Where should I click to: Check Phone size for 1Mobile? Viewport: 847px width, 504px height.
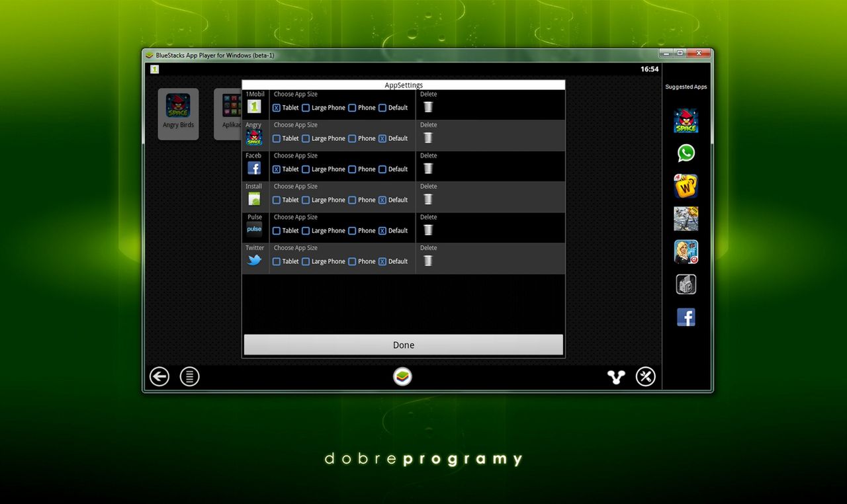(352, 108)
